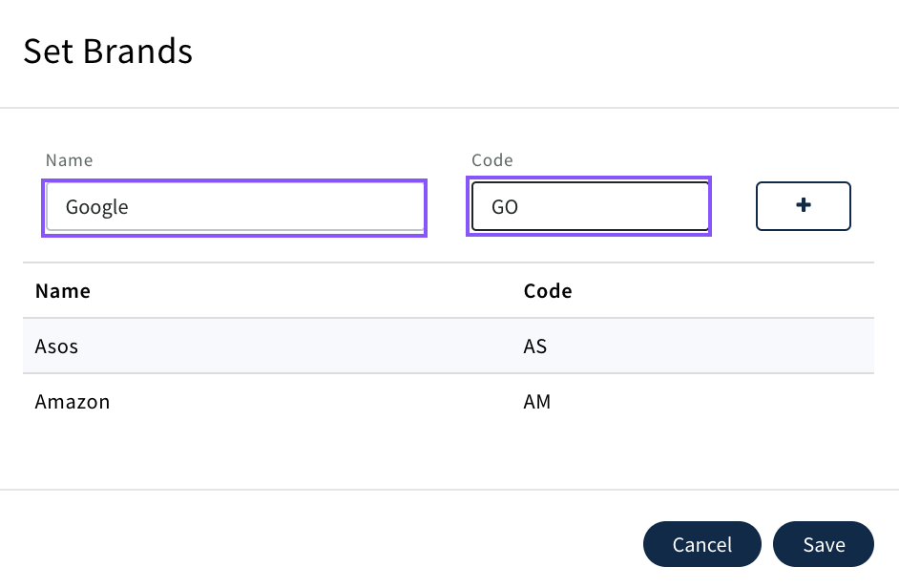
Task: Click the AM code cell
Action: coord(537,402)
